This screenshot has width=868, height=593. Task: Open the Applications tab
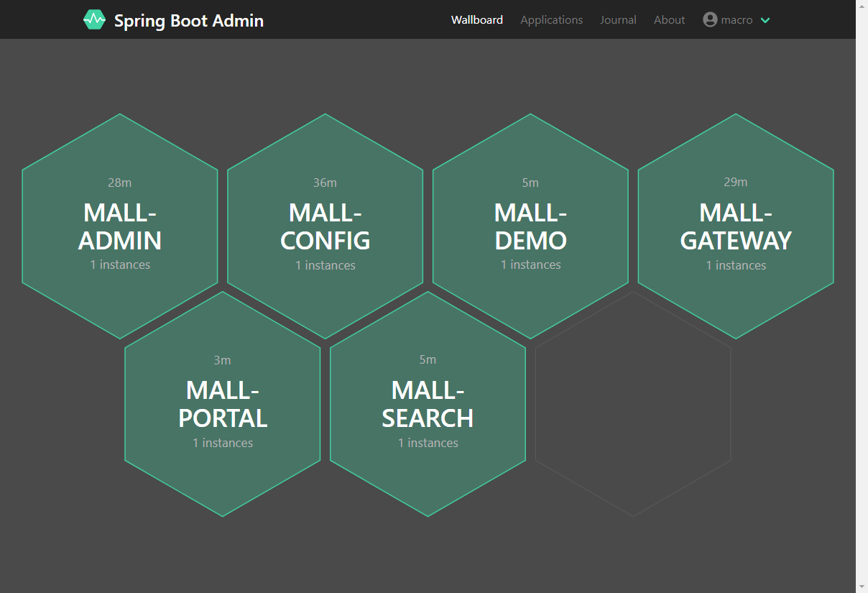[x=551, y=20]
